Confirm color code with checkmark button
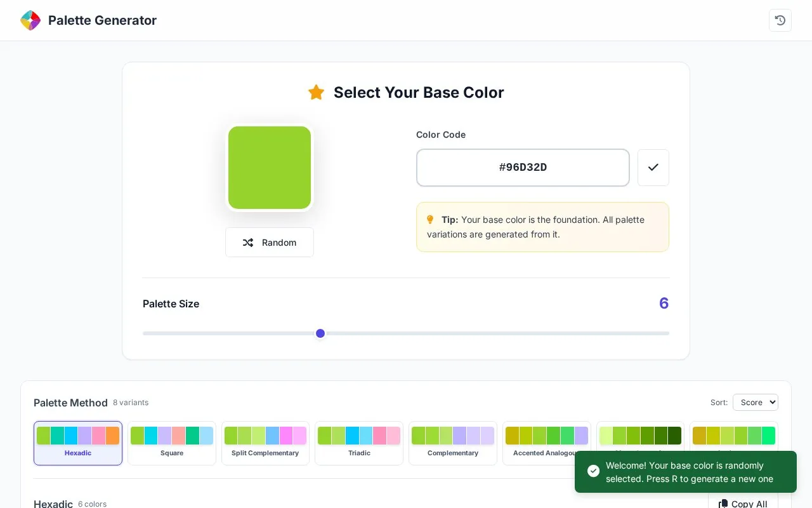 (653, 168)
